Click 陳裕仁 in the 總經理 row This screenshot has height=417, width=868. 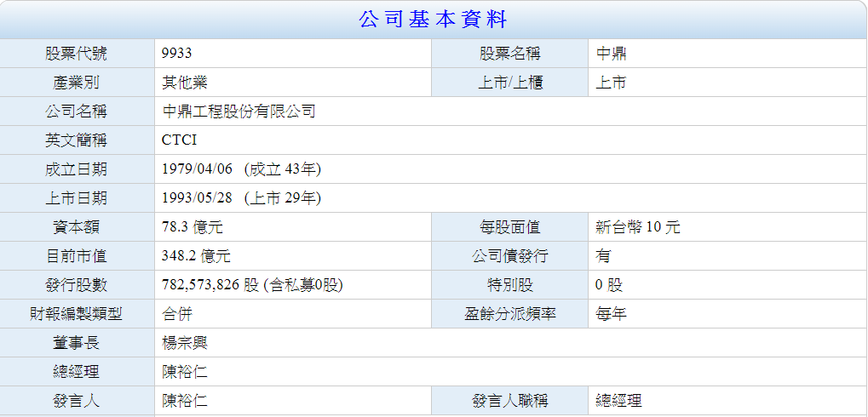[x=185, y=372]
